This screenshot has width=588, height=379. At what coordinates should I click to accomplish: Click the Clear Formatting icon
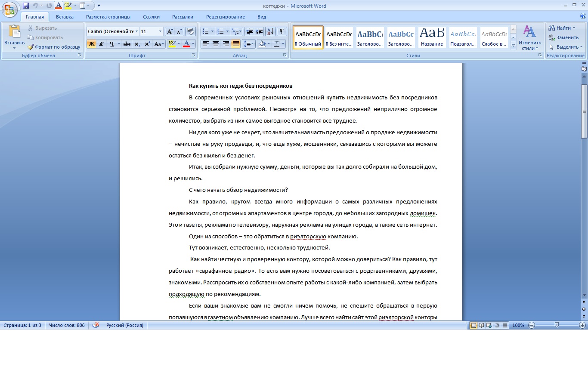point(191,31)
